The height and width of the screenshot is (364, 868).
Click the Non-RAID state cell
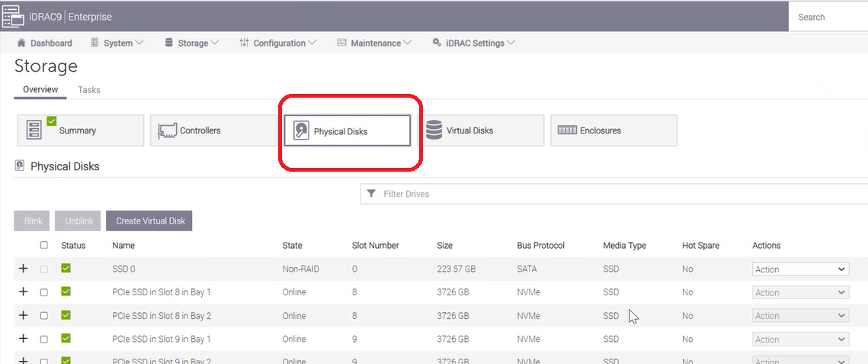300,269
